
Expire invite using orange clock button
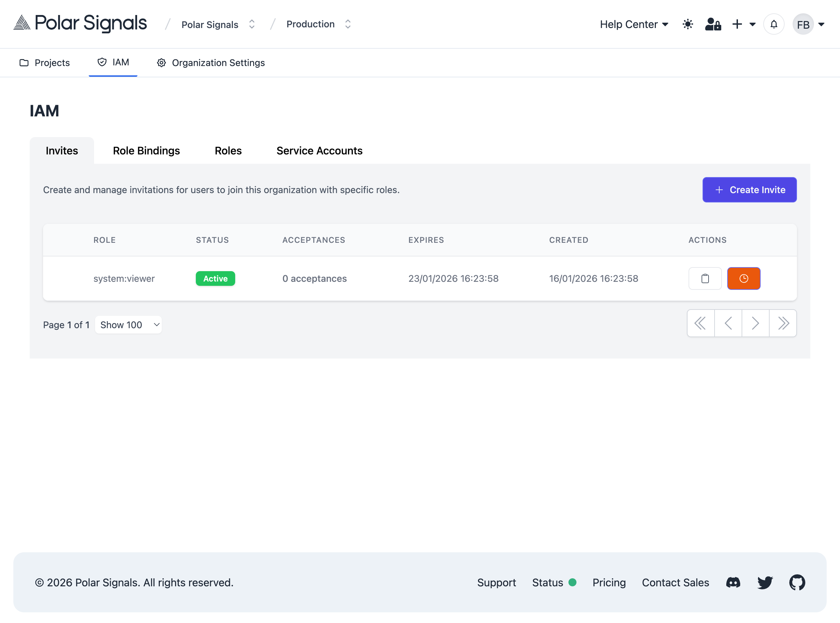(743, 278)
